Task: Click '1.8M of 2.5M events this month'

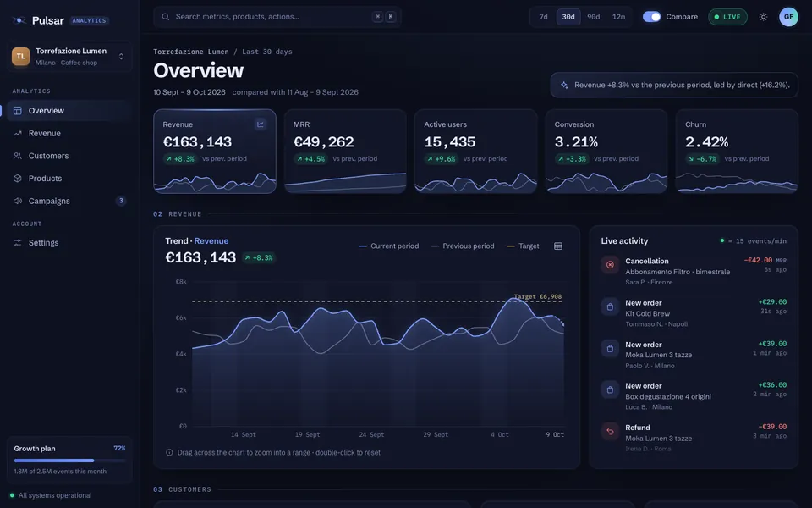Action: coord(60,472)
